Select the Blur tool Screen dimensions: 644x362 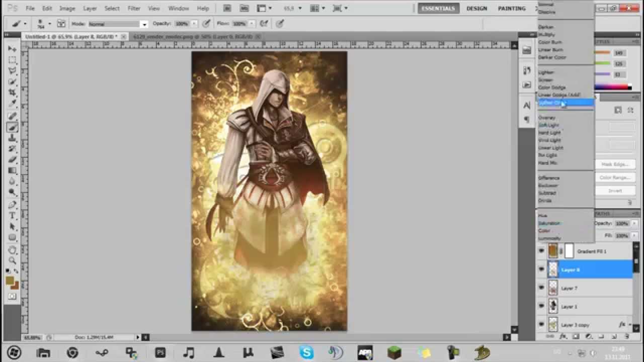click(x=13, y=182)
